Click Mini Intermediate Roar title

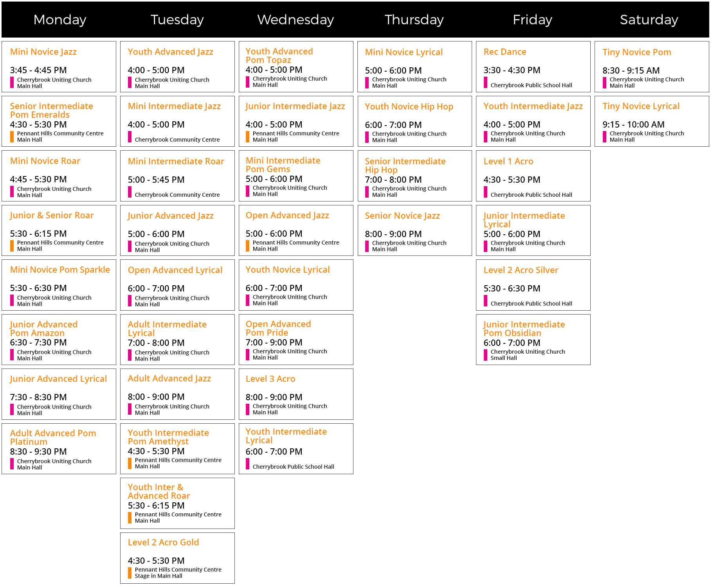point(176,161)
